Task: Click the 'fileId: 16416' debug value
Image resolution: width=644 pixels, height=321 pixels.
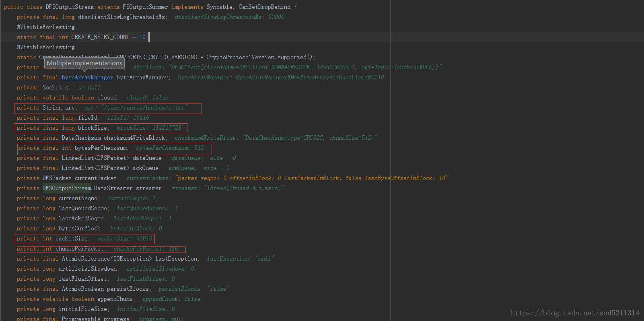Action: click(x=128, y=118)
